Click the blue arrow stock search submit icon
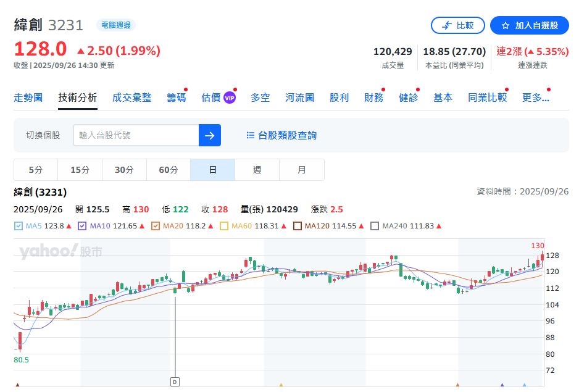Viewport: 579px width, 392px height. (210, 135)
